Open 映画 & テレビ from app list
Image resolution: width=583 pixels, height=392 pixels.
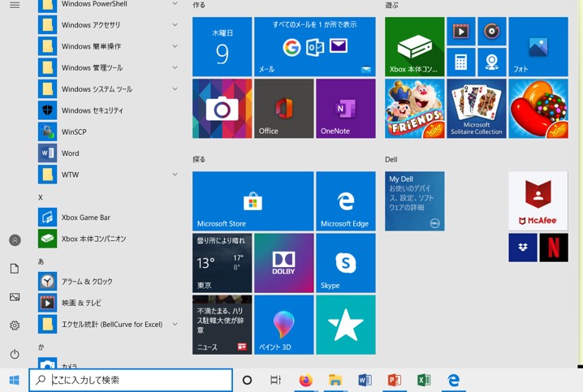[110, 303]
